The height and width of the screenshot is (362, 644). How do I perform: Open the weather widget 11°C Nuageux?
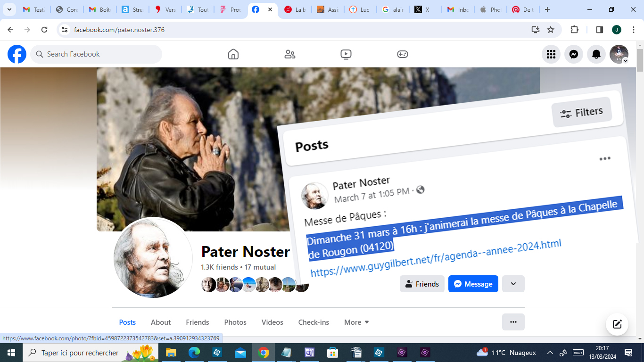click(x=506, y=353)
